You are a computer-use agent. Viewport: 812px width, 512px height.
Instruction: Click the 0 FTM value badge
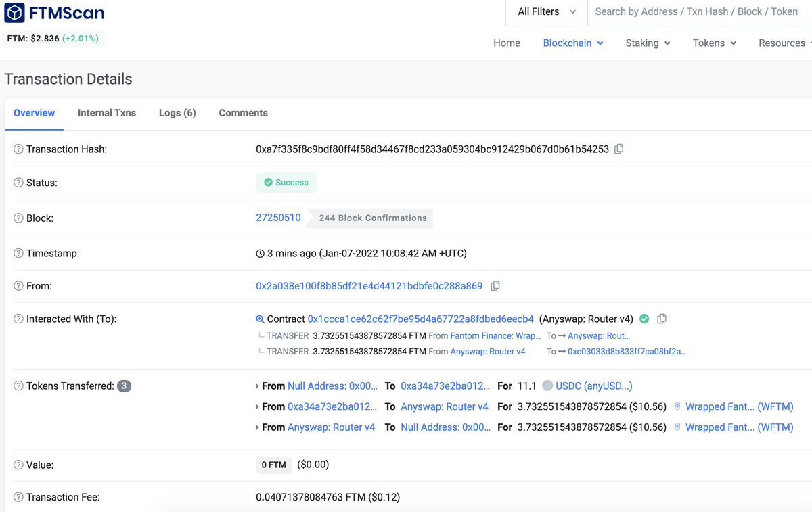(273, 465)
